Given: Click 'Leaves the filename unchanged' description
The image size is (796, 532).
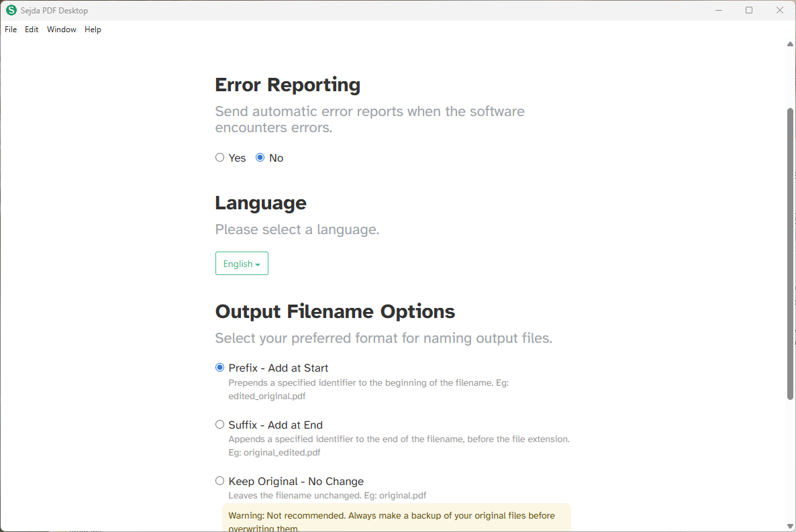Looking at the screenshot, I should (328, 496).
